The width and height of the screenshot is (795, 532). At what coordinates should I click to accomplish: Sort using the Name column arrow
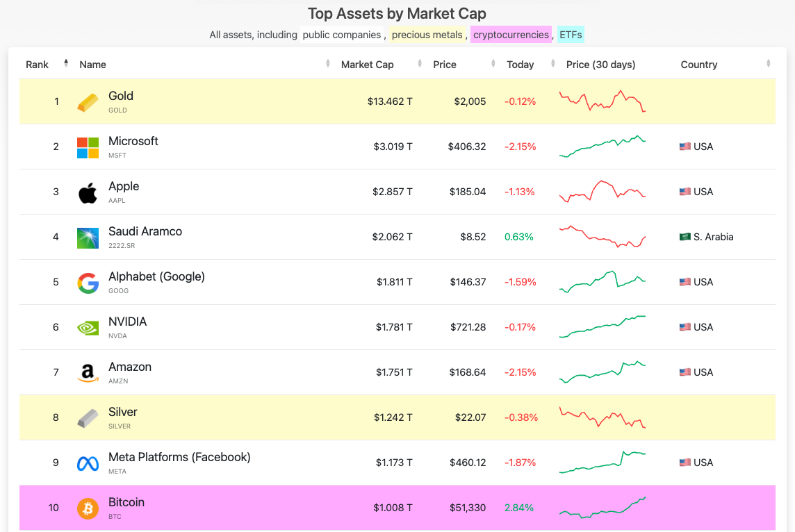click(328, 63)
